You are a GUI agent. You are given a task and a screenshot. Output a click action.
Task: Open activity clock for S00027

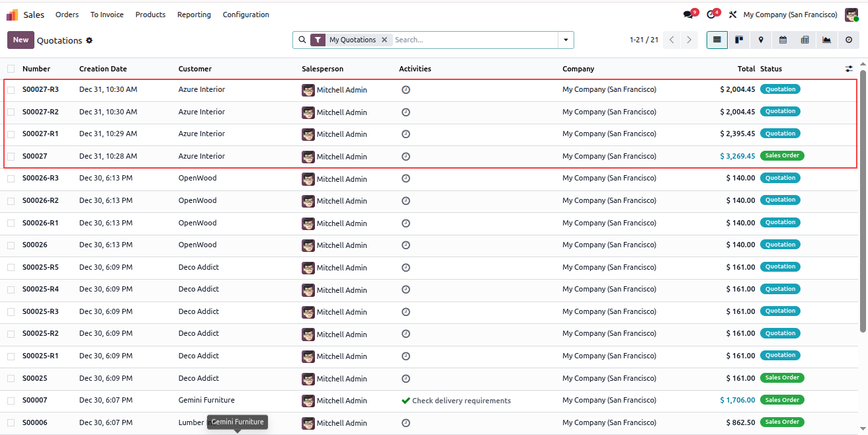406,157
